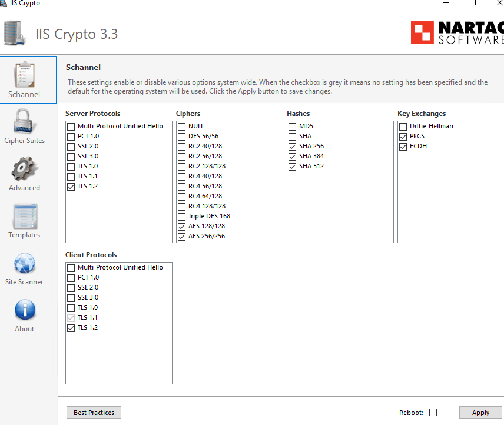This screenshot has width=504, height=425.
Task: Enable Client Protocols SSL 3.0
Action: pyautogui.click(x=71, y=298)
